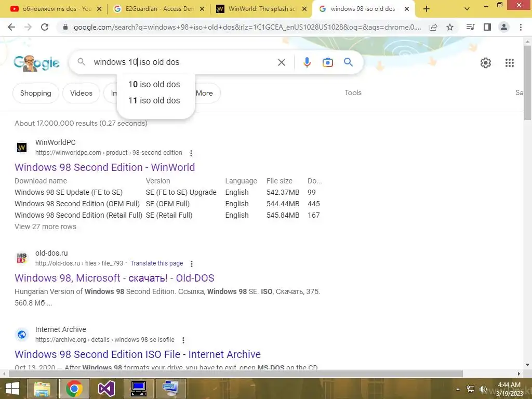
Task: Go forward with the forward arrow
Action: tap(28, 27)
